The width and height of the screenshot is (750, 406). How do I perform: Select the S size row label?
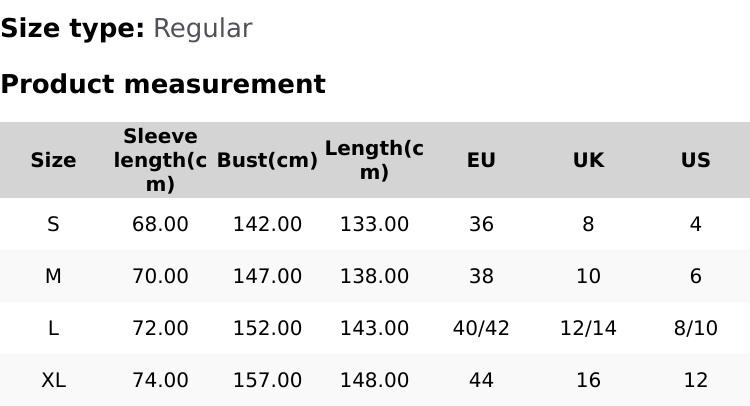53,224
